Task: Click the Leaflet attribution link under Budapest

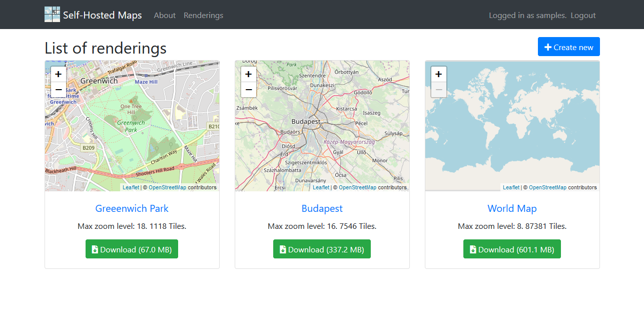Action: pyautogui.click(x=321, y=187)
